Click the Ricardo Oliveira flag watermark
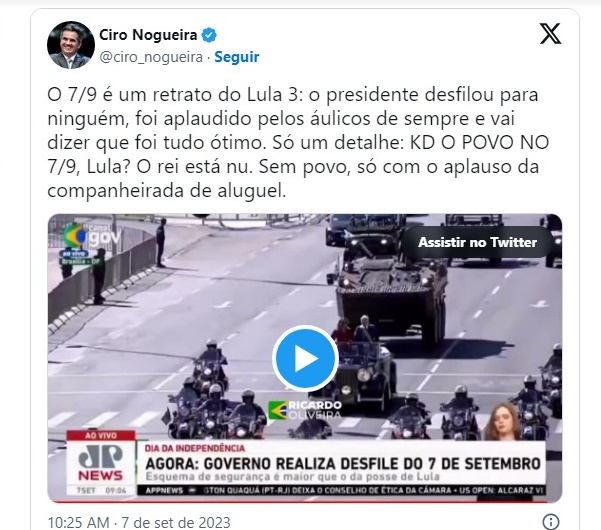Image resolution: width=601 pixels, height=530 pixels. tap(305, 410)
